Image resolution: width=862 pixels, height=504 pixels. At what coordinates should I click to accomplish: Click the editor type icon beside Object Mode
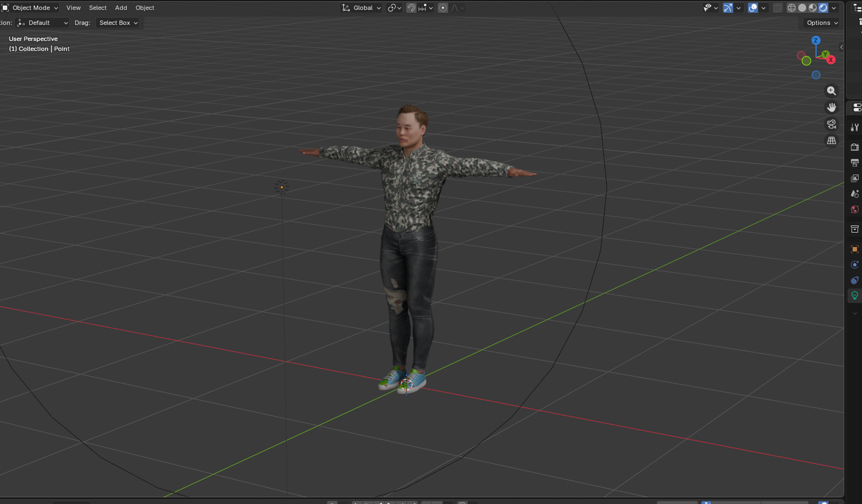point(5,7)
